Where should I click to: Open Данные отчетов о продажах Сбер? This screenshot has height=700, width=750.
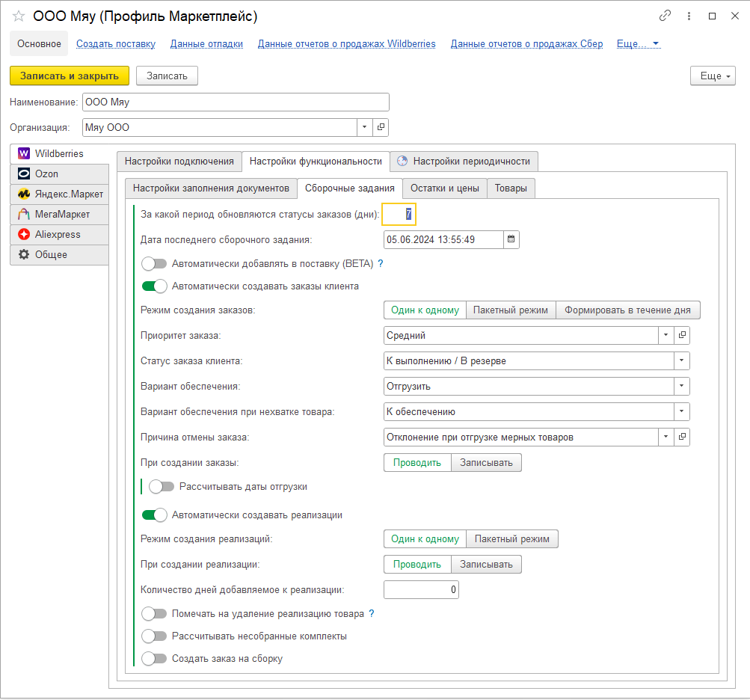click(526, 44)
